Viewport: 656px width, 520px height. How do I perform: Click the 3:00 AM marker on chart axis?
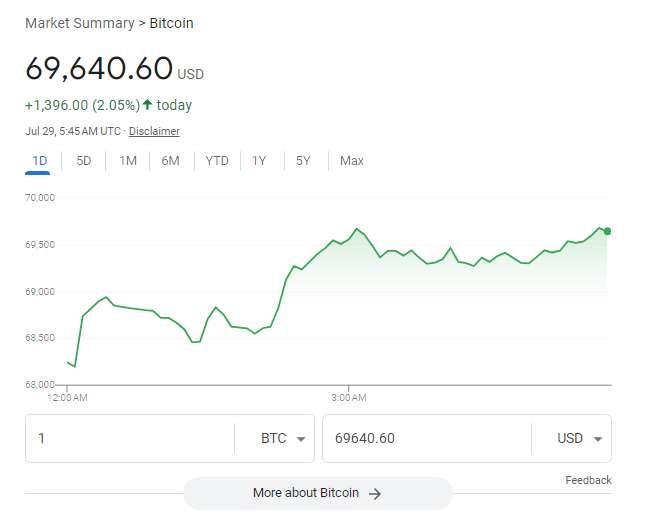pos(348,398)
